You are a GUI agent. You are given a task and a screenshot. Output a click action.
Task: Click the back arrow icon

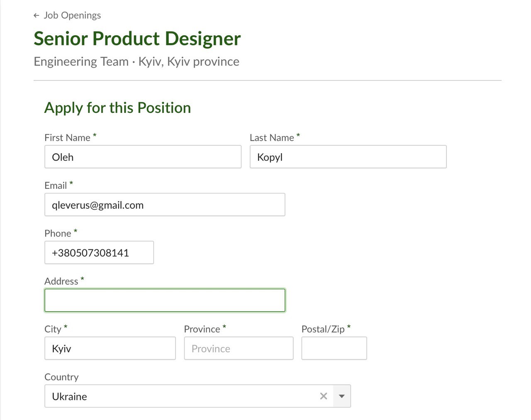coord(37,16)
